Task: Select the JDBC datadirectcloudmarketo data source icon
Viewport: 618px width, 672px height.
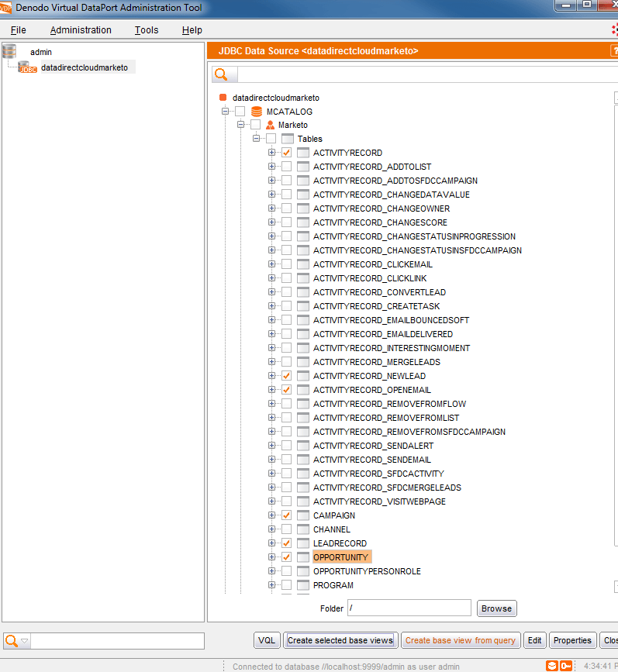Action: (x=28, y=68)
